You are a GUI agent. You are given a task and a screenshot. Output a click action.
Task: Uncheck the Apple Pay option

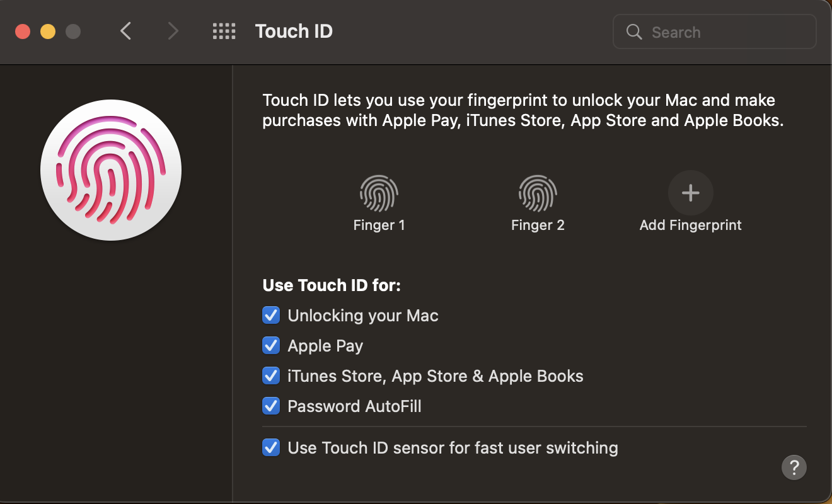(x=271, y=345)
